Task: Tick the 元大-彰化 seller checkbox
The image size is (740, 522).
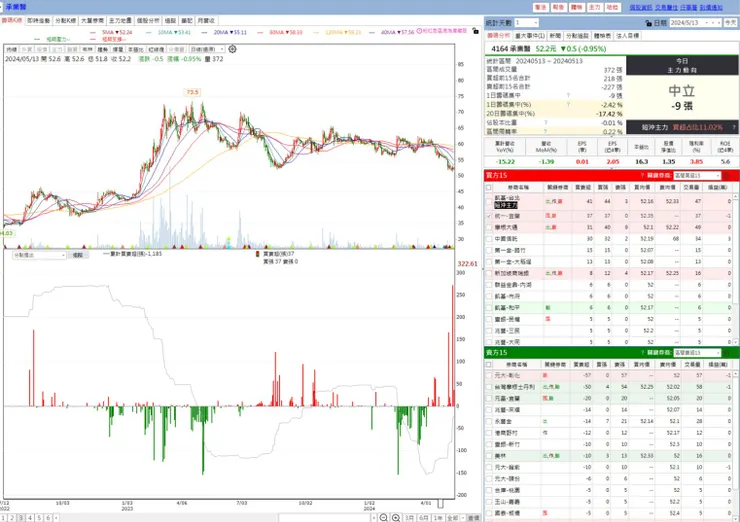Action: click(489, 376)
